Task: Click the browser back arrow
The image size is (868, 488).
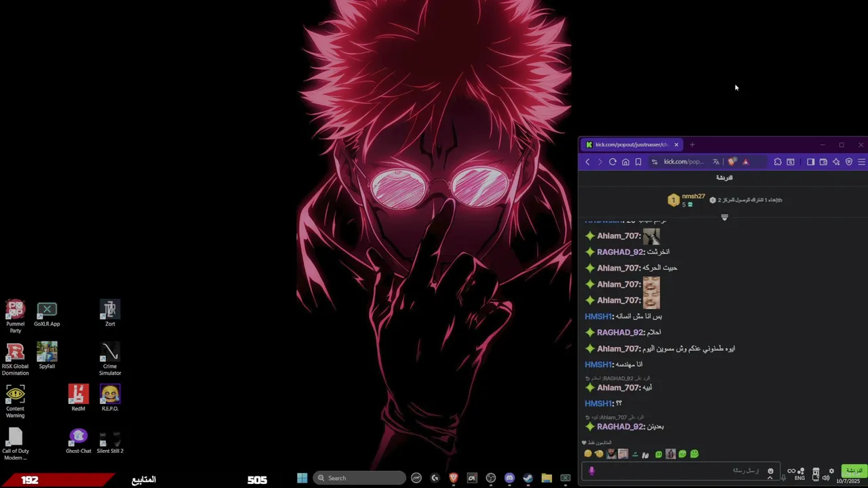Action: pyautogui.click(x=587, y=162)
